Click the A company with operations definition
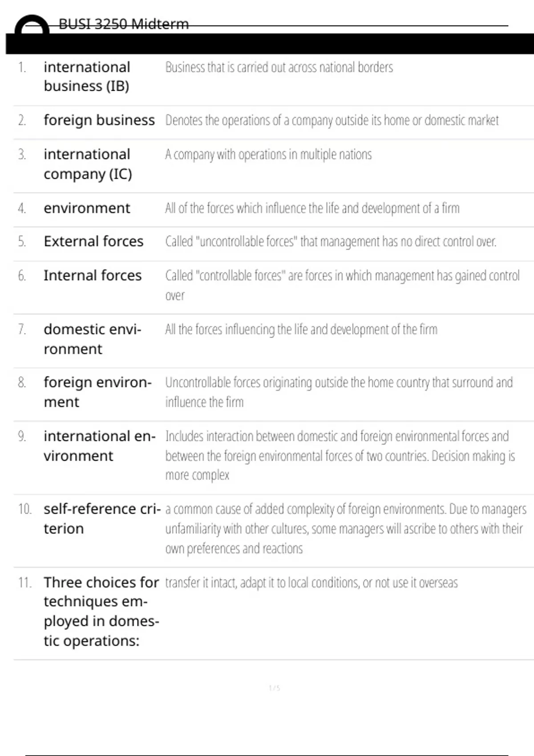 pos(268,154)
